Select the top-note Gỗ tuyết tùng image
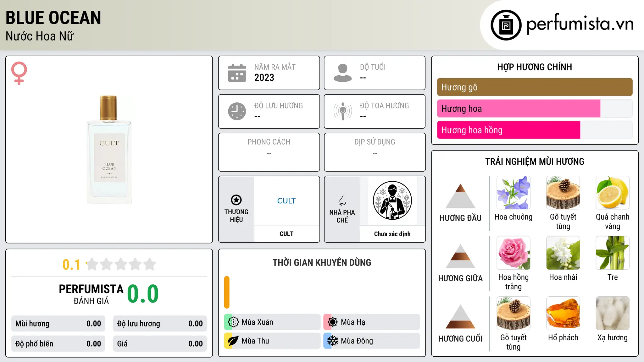The image size is (644, 362). pos(563,193)
